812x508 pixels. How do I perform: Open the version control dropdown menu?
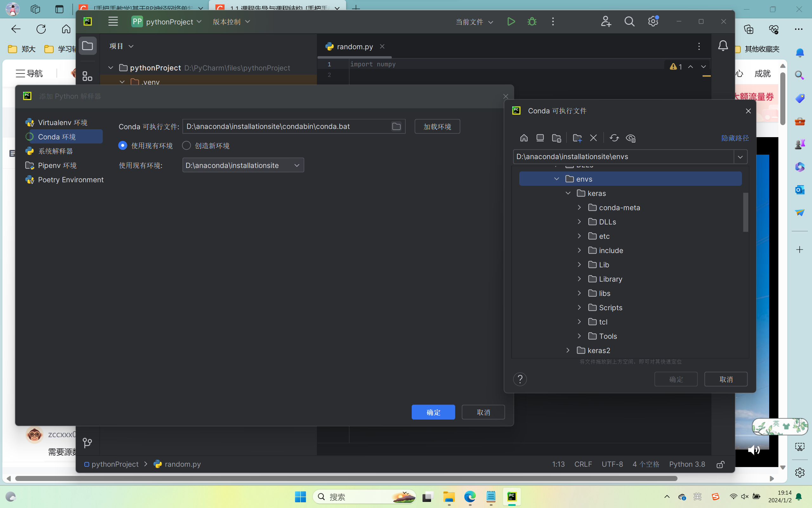[x=232, y=22]
